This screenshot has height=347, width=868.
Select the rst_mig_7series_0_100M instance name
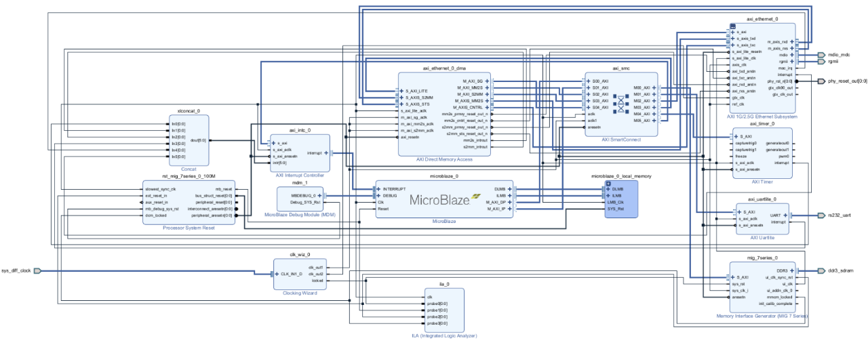pyautogui.click(x=189, y=177)
